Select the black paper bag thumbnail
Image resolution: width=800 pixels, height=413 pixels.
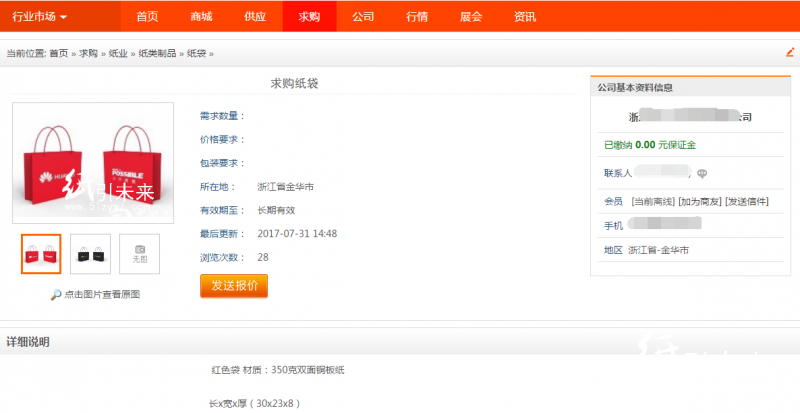[x=90, y=254]
